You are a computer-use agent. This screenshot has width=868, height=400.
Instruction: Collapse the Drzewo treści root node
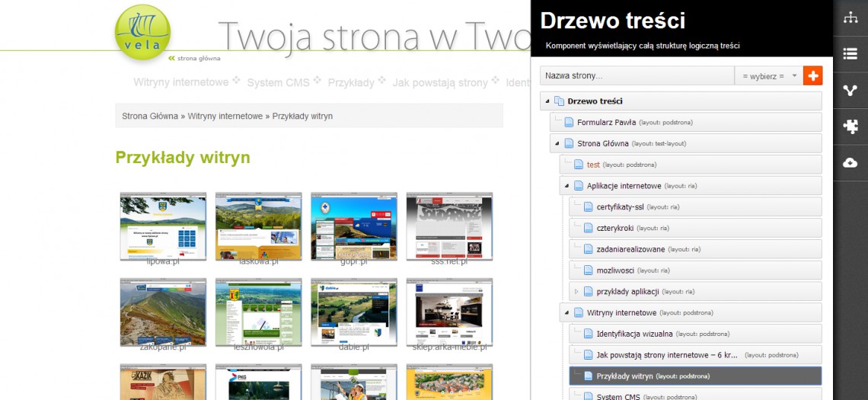click(547, 101)
